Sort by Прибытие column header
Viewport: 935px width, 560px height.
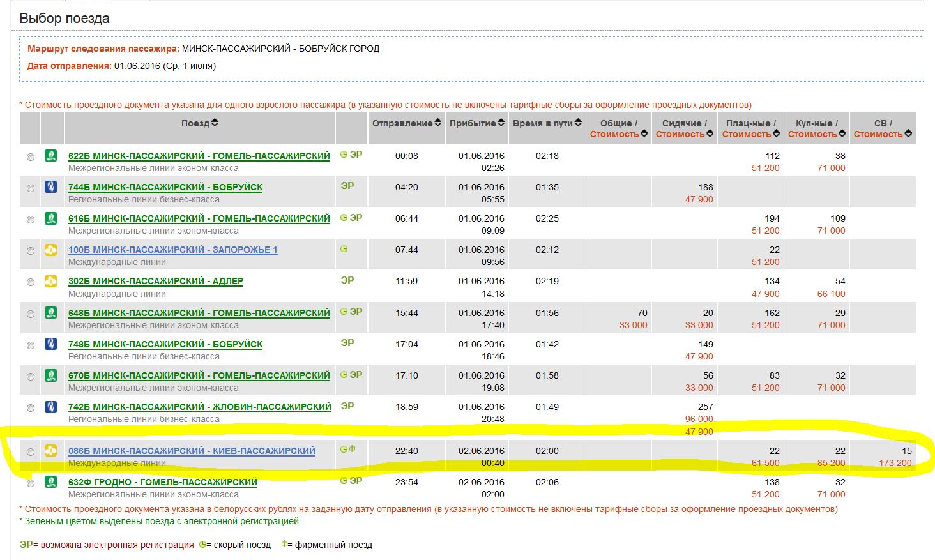[476, 123]
